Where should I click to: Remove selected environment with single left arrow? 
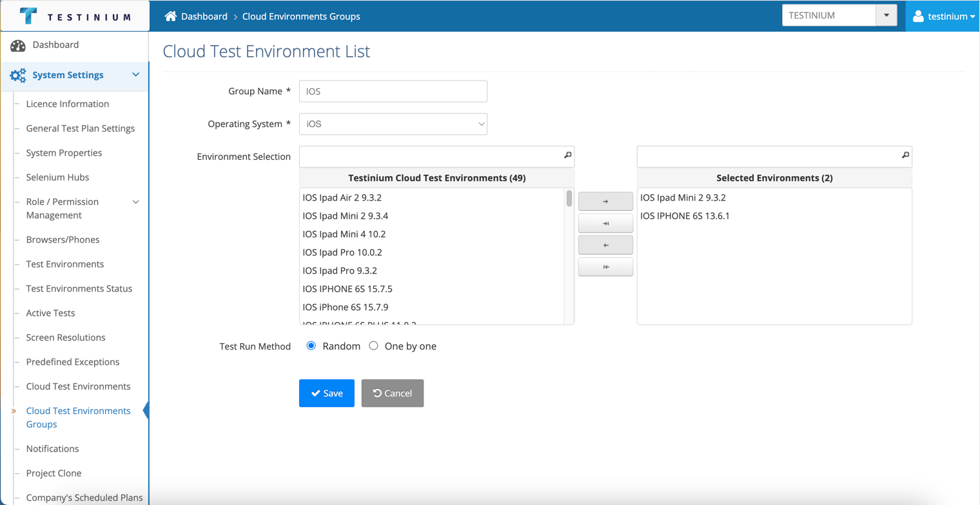pos(605,245)
